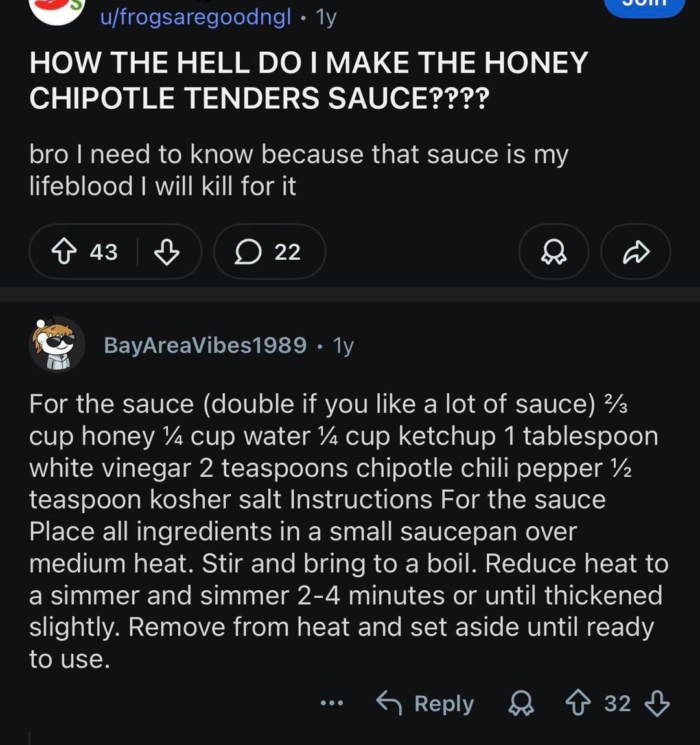
Task: Collapse the comment by tapping recipe text
Action: click(344, 531)
